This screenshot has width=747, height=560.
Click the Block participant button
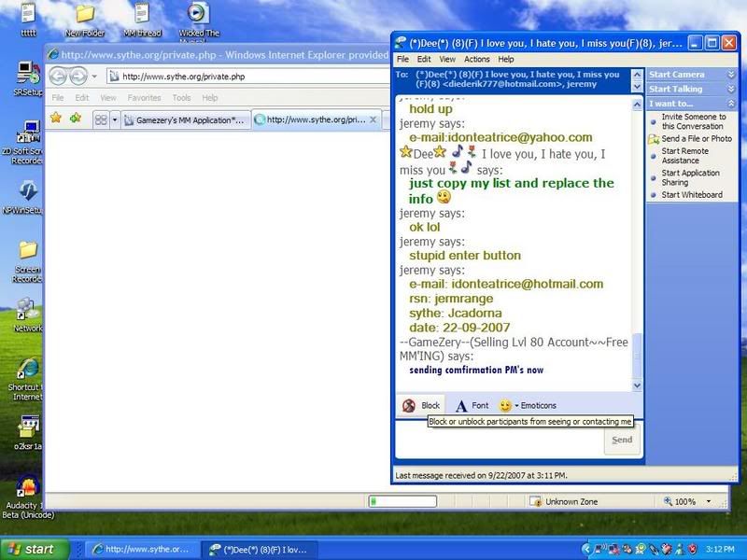421,405
